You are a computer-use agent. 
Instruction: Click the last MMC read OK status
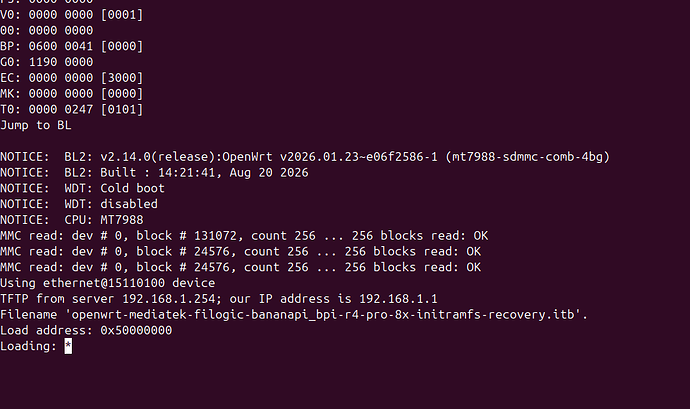click(473, 268)
